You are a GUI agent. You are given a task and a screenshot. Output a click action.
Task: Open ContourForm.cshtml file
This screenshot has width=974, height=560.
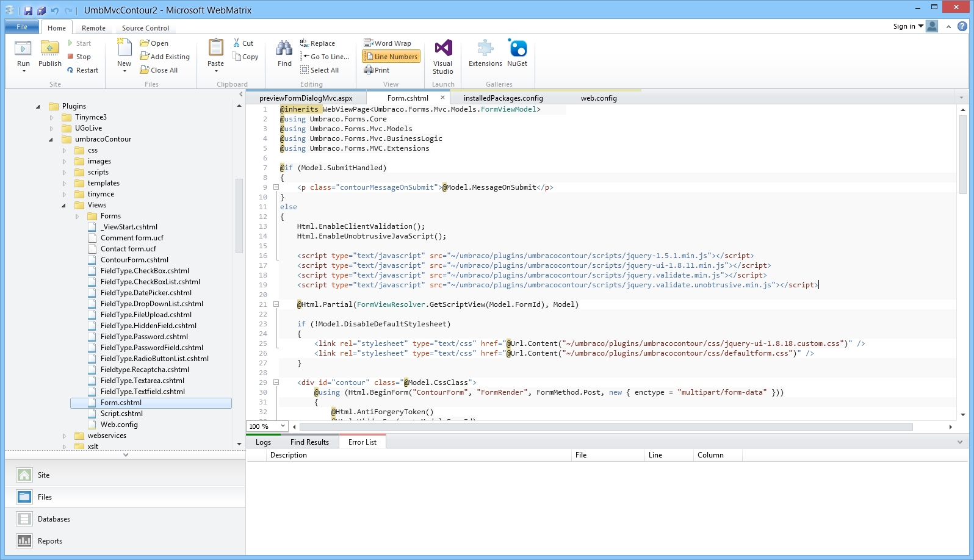134,260
